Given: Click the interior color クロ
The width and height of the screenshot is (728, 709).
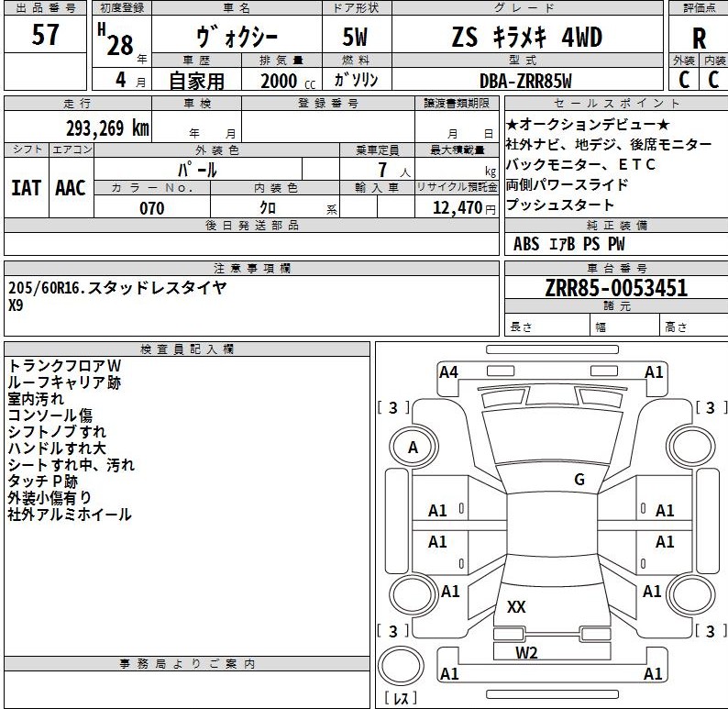Looking at the screenshot, I should point(268,207).
